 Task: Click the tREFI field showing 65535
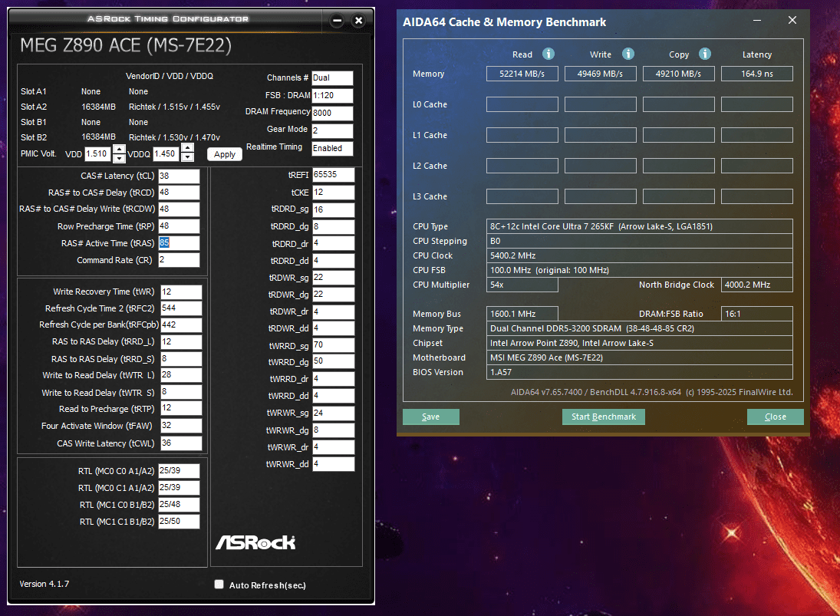coord(333,175)
